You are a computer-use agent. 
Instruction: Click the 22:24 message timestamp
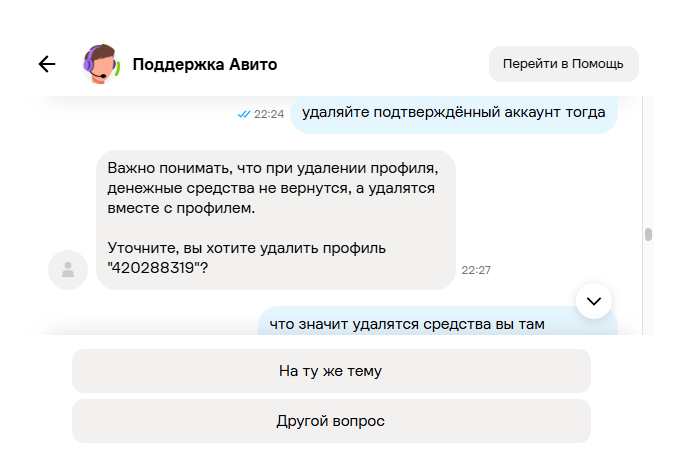click(269, 114)
